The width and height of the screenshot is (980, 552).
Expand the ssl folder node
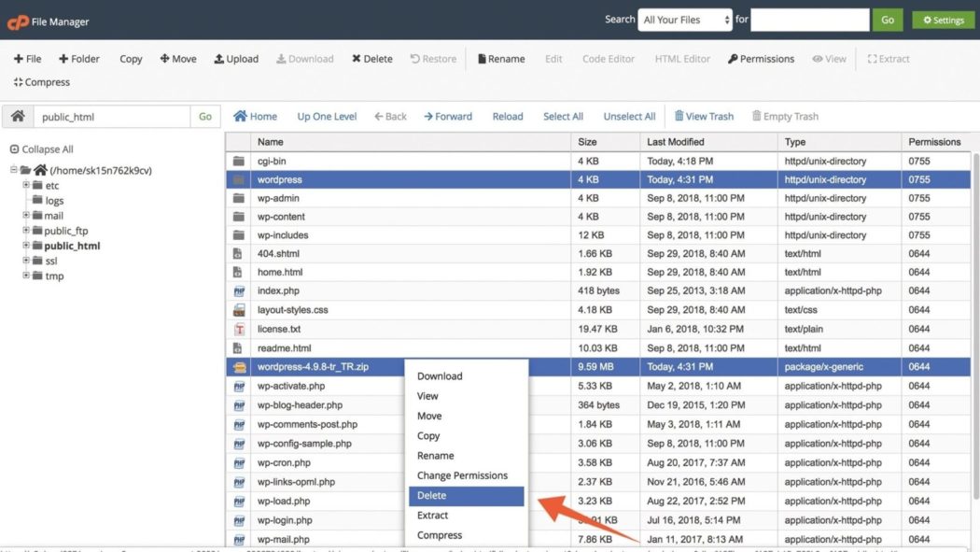pyautogui.click(x=25, y=260)
